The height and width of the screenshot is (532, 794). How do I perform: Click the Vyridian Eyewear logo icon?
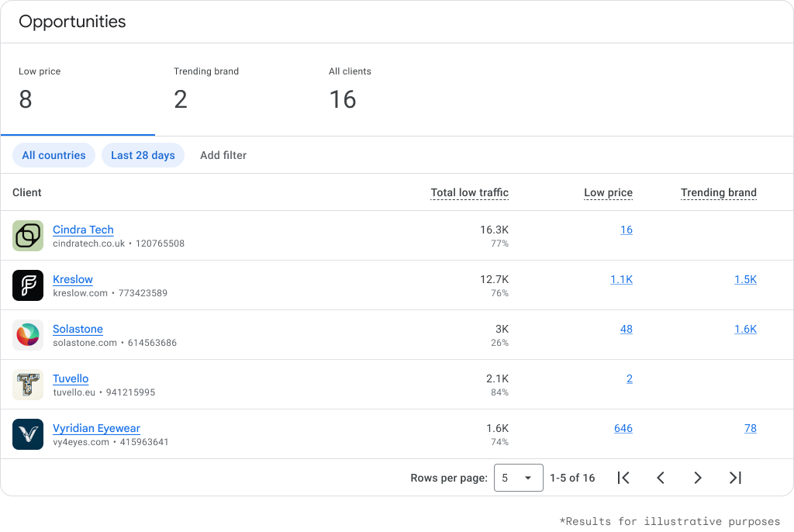(x=28, y=434)
